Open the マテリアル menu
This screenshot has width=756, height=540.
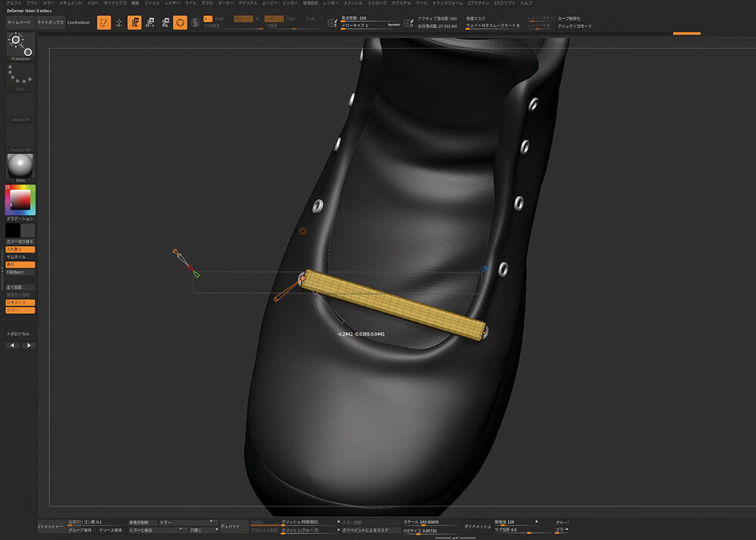click(x=248, y=3)
